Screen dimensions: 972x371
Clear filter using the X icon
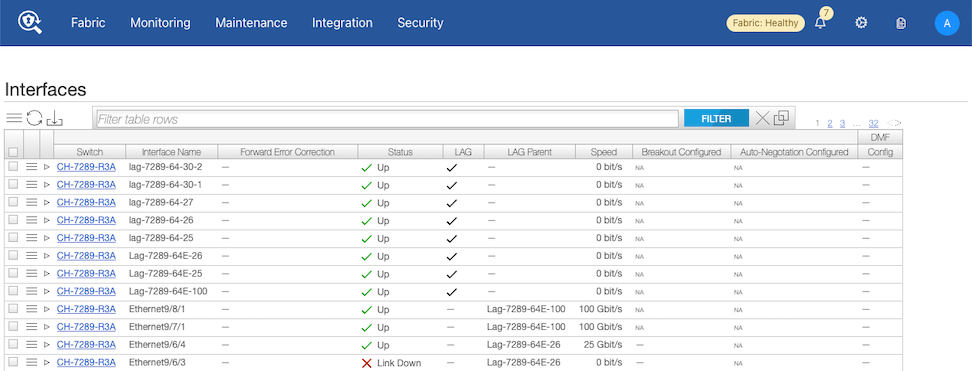pos(762,118)
